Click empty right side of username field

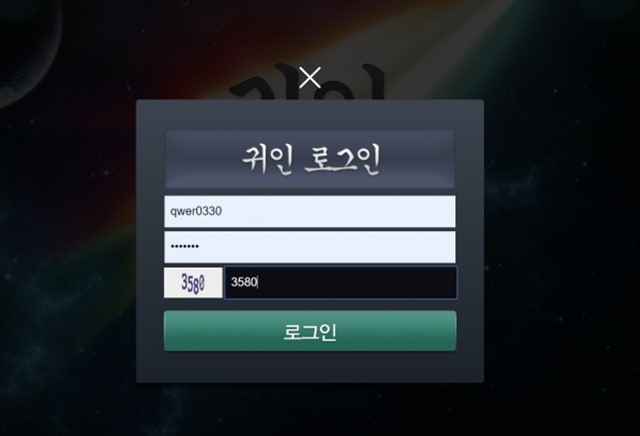point(367,211)
